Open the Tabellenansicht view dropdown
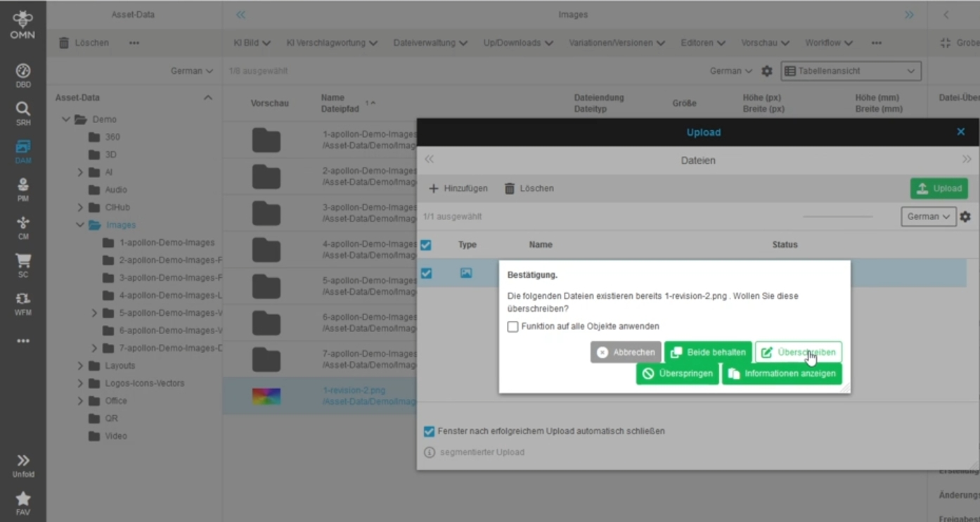980x522 pixels. coord(851,71)
